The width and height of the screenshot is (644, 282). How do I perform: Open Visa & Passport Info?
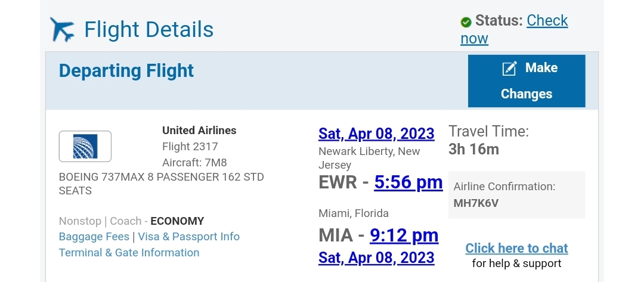[x=189, y=237]
